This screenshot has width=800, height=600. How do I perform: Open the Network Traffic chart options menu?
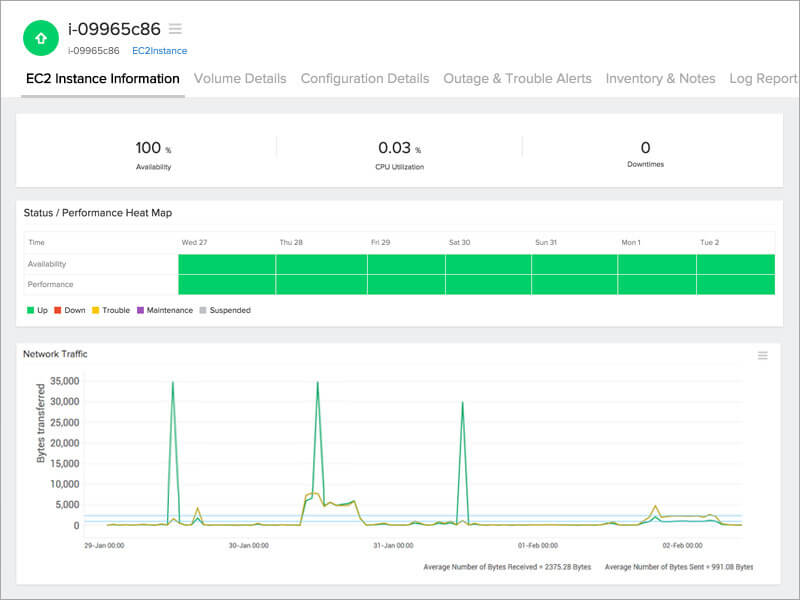763,356
